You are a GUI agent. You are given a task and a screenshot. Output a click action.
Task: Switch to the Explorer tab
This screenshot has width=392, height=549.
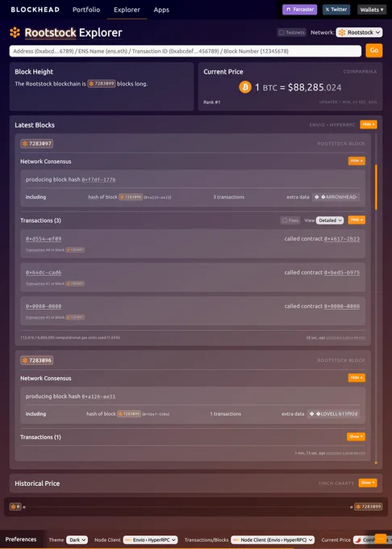pos(127,10)
